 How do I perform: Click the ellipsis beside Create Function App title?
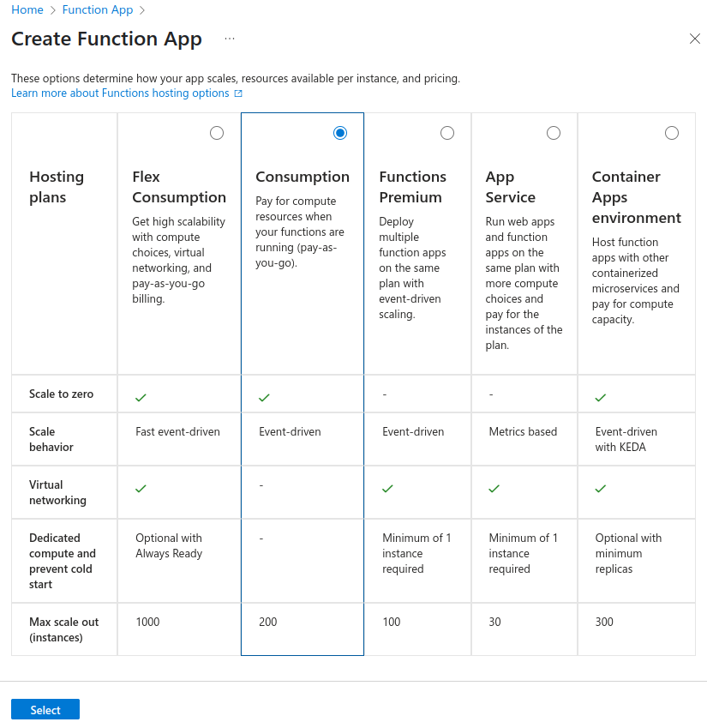tap(229, 39)
